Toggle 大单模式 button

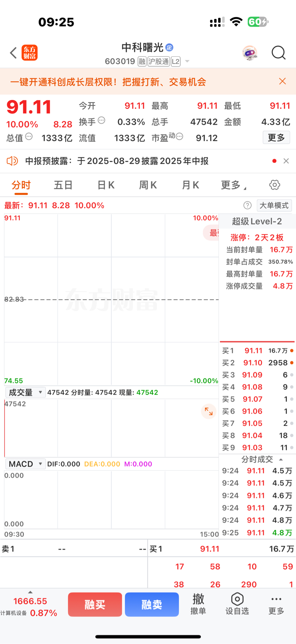pos(274,205)
